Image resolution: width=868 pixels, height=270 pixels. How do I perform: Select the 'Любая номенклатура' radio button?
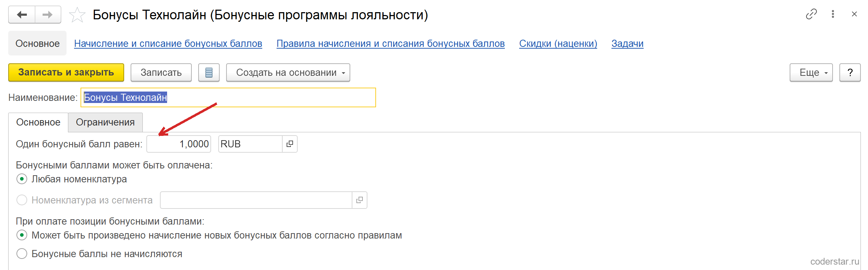pos(22,179)
